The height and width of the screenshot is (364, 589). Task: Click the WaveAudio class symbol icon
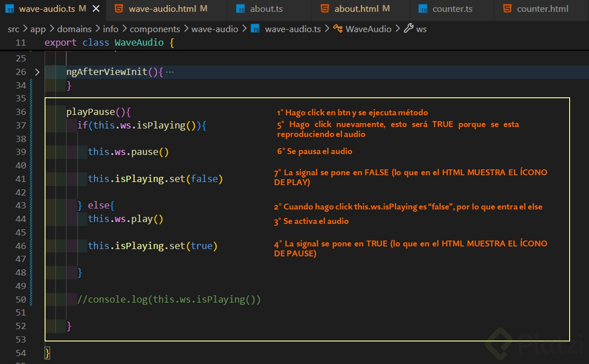click(338, 29)
